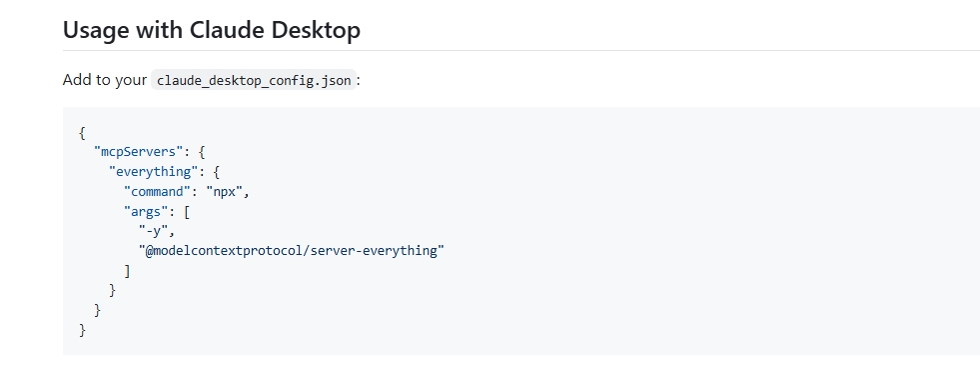Select the "-y" argument string
980x382 pixels.
[x=153, y=231]
